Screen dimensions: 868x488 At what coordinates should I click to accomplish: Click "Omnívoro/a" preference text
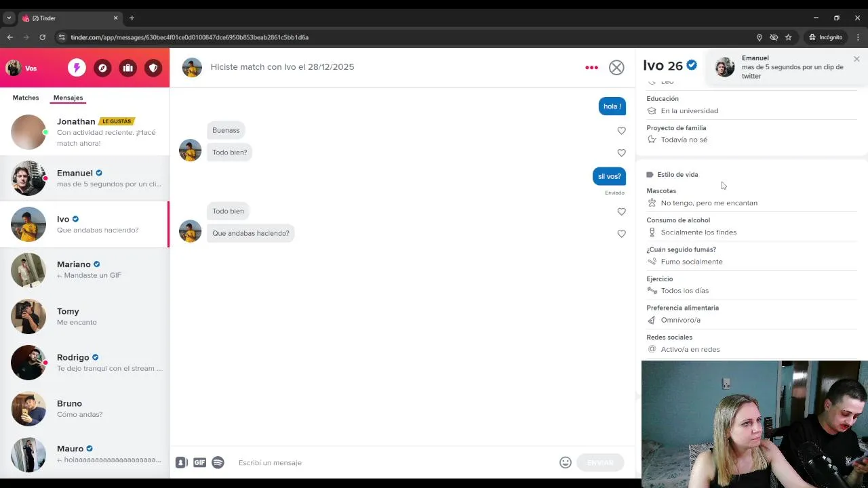click(x=681, y=320)
